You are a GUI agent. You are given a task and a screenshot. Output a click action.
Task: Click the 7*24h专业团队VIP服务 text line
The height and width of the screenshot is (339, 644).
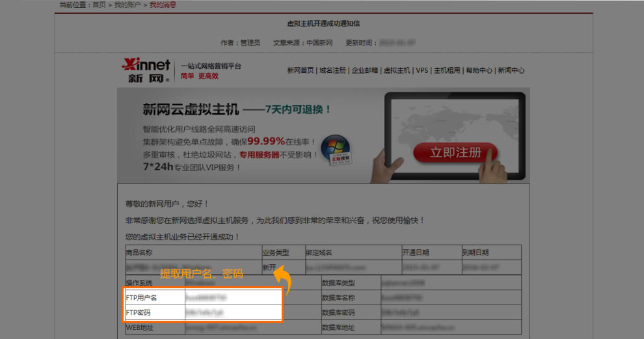click(x=191, y=167)
